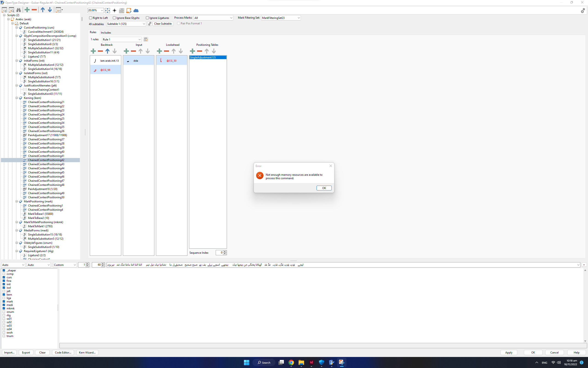The image size is (588, 368).
Task: Click the orange edit preview icon
Action: click(129, 11)
